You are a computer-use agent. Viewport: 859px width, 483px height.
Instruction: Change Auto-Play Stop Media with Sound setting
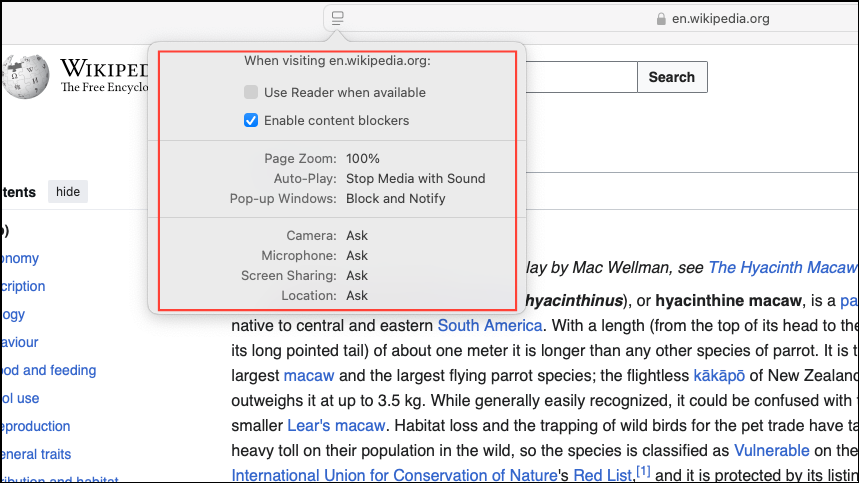415,179
